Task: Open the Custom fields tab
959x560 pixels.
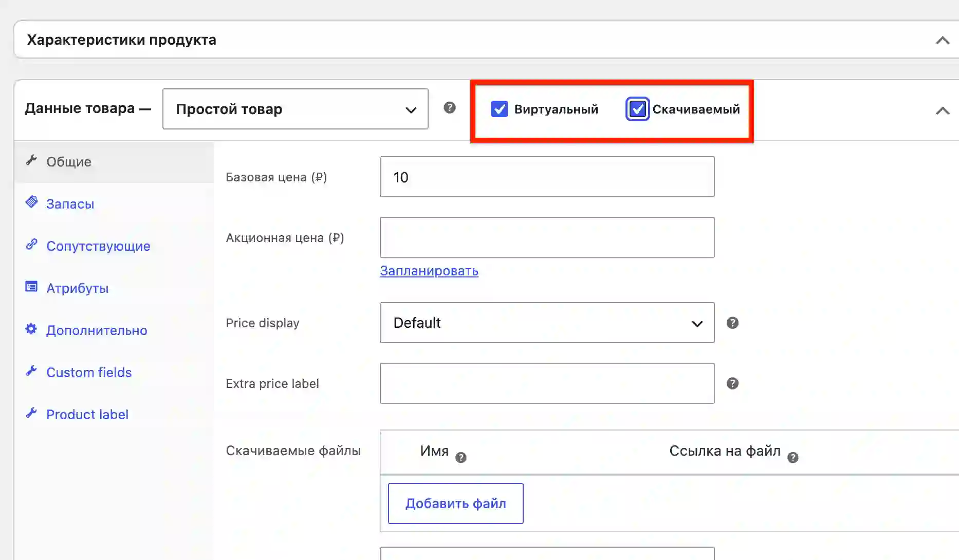Action: [x=89, y=372]
